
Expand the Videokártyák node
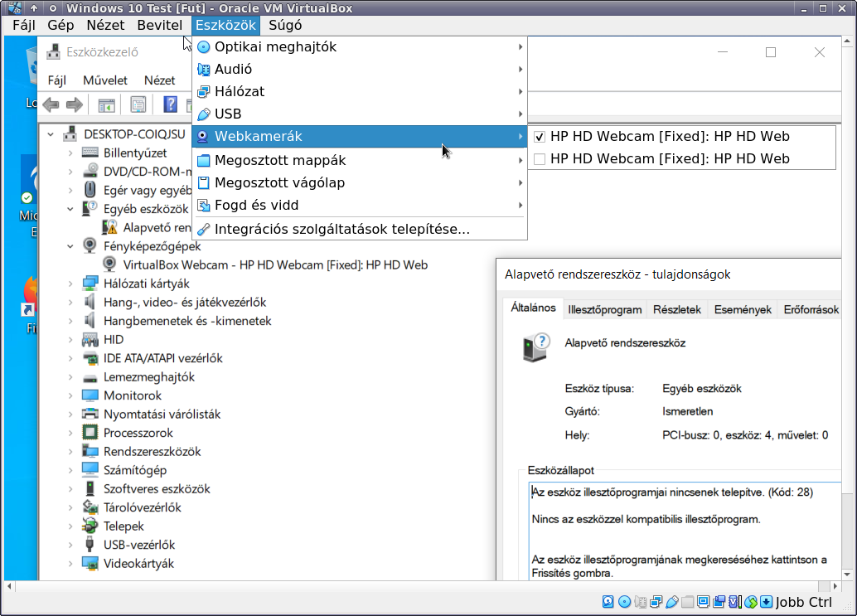70,563
